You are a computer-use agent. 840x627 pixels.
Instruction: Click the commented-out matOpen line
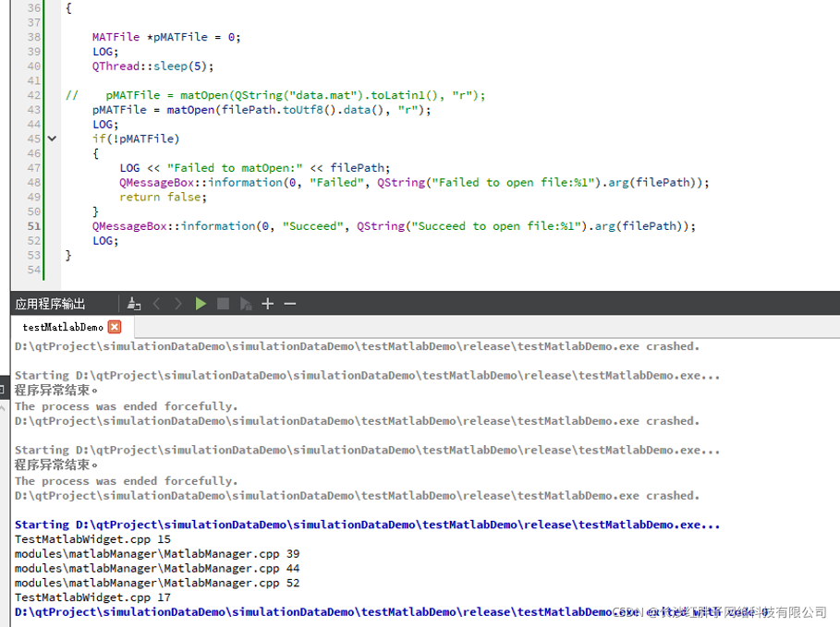point(275,95)
